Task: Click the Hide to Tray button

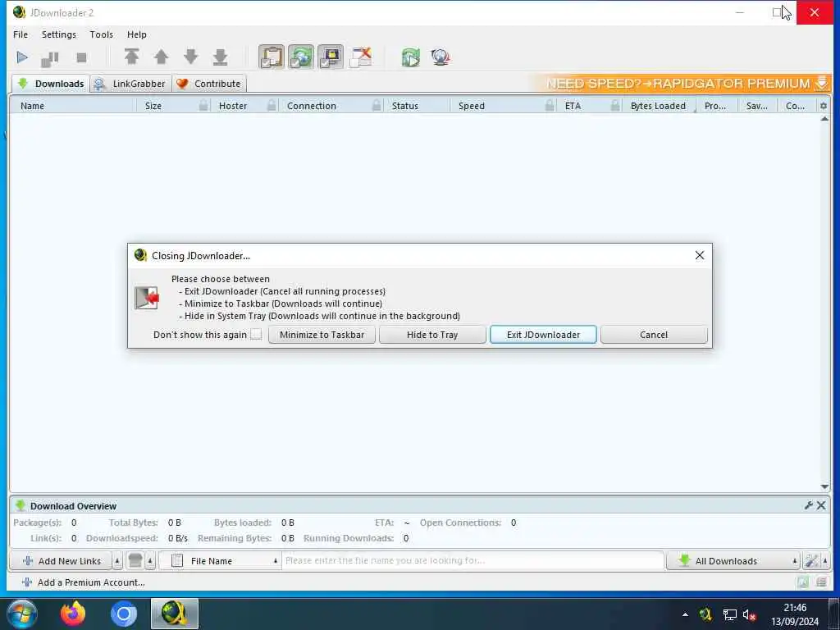Action: coord(432,335)
